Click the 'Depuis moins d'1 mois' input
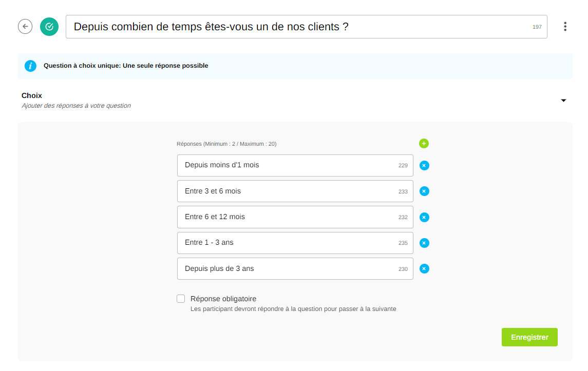Viewport: 588px width, 371px height. tap(288, 165)
